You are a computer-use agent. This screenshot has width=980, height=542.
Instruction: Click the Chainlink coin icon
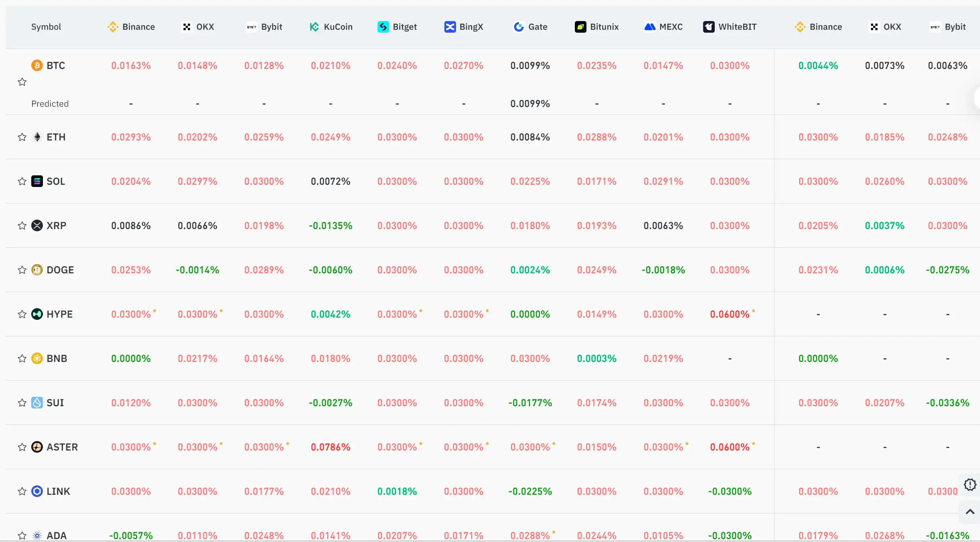click(x=37, y=492)
